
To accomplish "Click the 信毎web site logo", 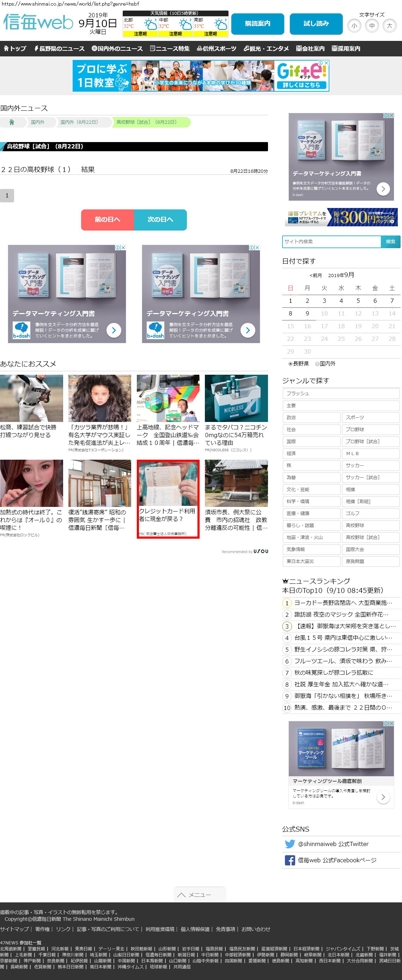I will (x=38, y=23).
